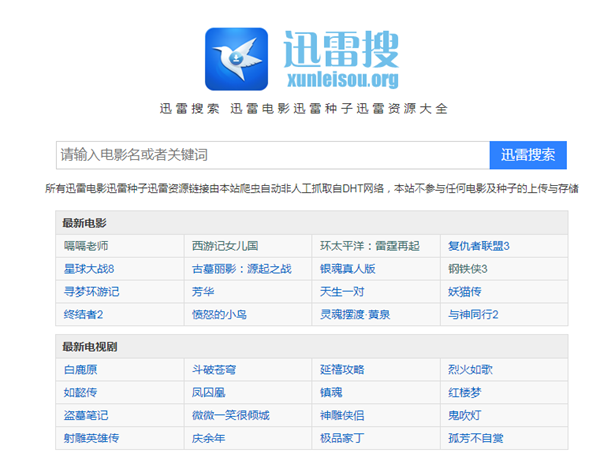Open the 嘻嘻老师 movie link

pos(86,246)
